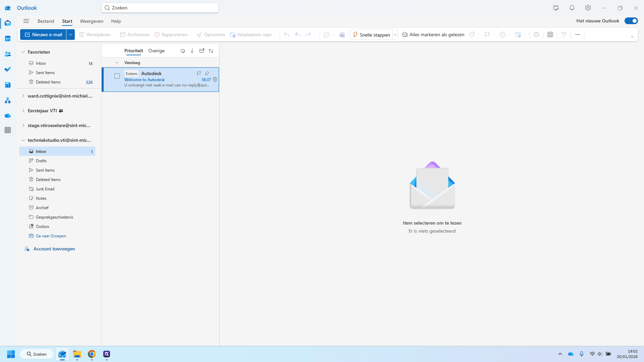Click the Forward arrow icon in ribbon

tap(308, 35)
